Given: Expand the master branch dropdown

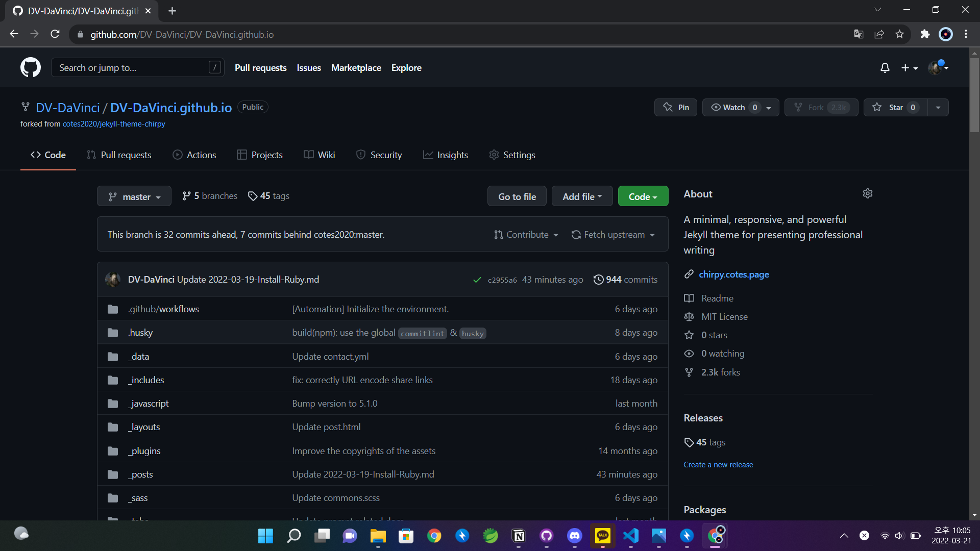Looking at the screenshot, I should (x=134, y=196).
